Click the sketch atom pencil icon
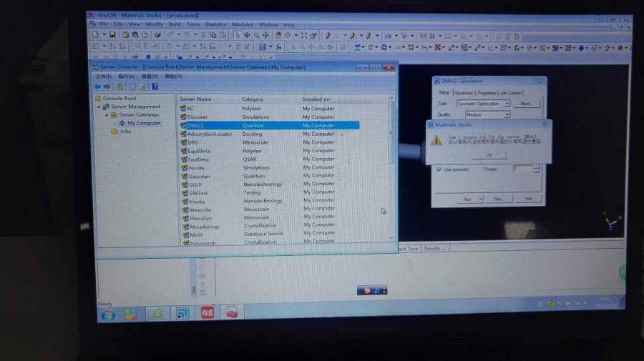Image resolution: width=644 pixels, height=361 pixels. coord(327,36)
